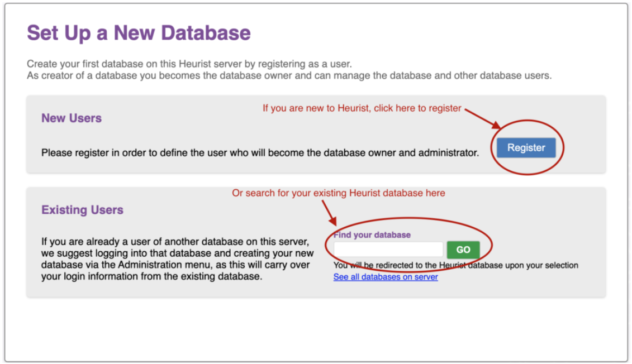Click the 'database via the Administration menu' line
Screen dimensions: 632x364
(175, 265)
